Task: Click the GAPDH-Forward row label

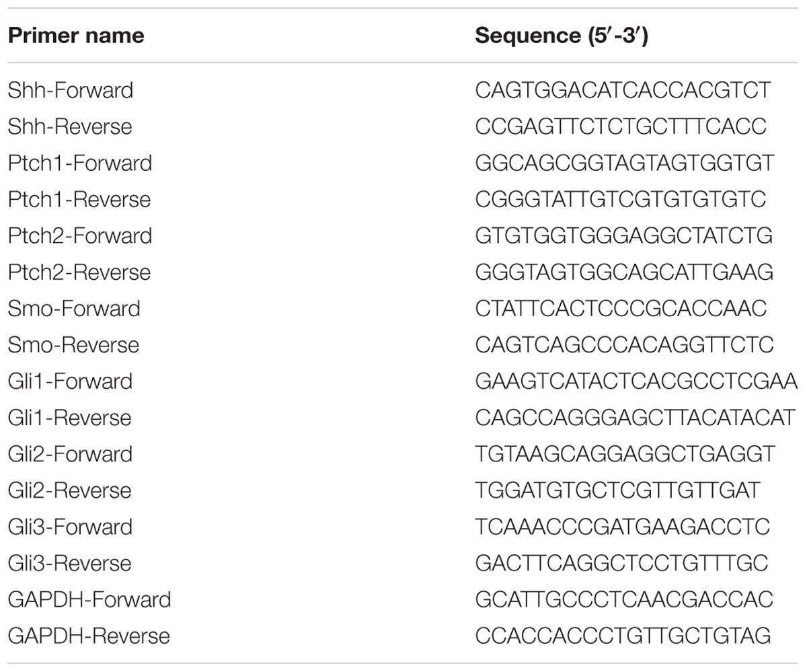Action: tap(89, 599)
